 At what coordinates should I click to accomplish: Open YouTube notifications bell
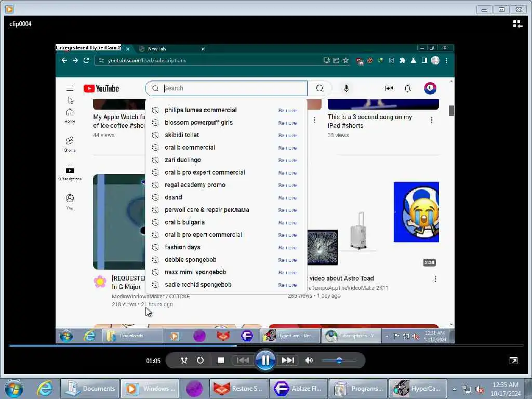coord(408,88)
